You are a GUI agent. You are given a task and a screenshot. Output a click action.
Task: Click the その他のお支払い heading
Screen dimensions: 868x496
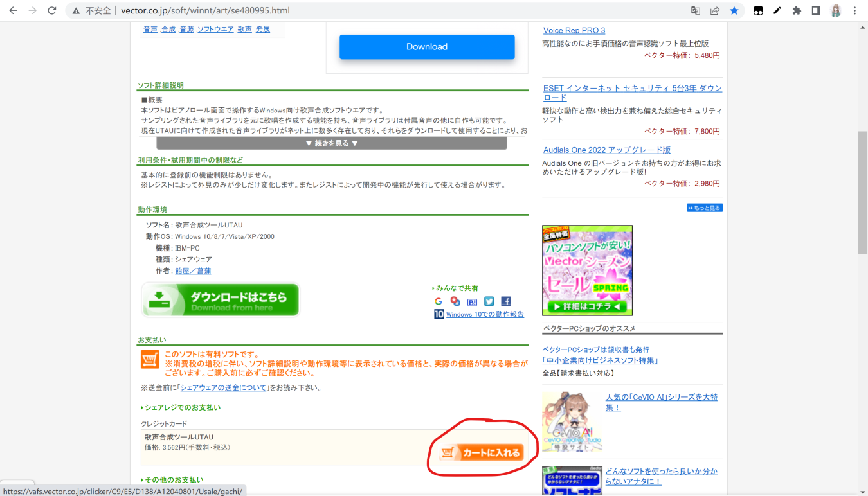pos(174,480)
